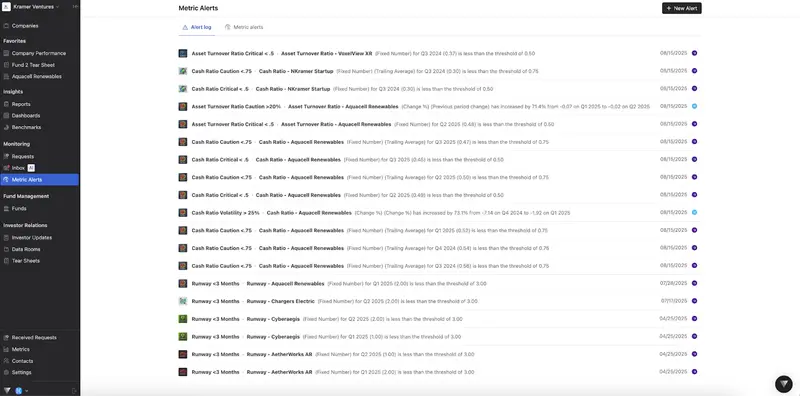This screenshot has height=396, width=800.
Task: Expand the Kramer Ventures workspace dropdown
Action: (32, 7)
